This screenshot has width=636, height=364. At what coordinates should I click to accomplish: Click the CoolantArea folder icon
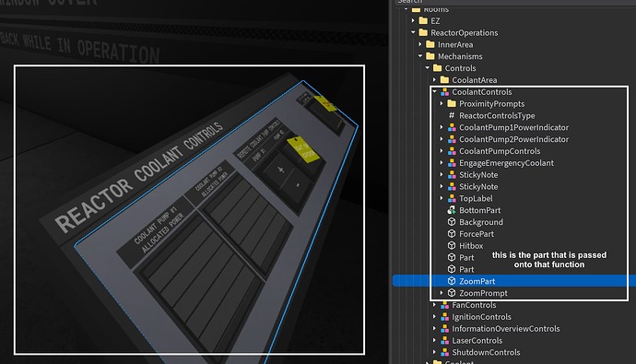click(444, 80)
